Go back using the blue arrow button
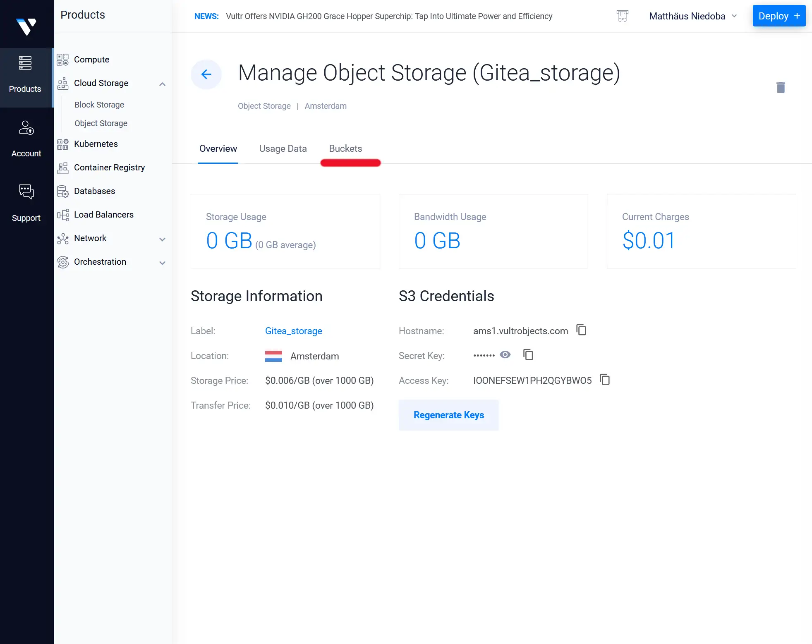 (206, 74)
